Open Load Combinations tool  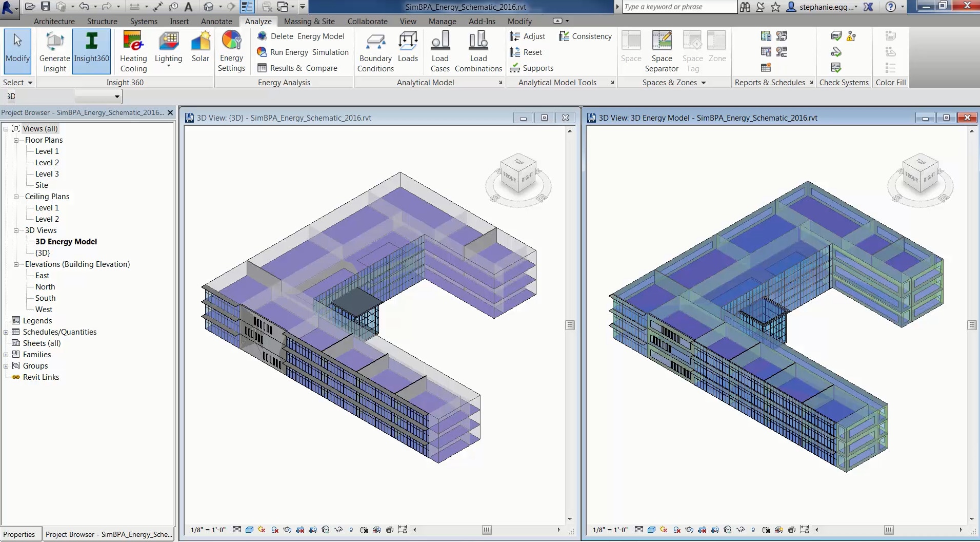[x=478, y=52]
